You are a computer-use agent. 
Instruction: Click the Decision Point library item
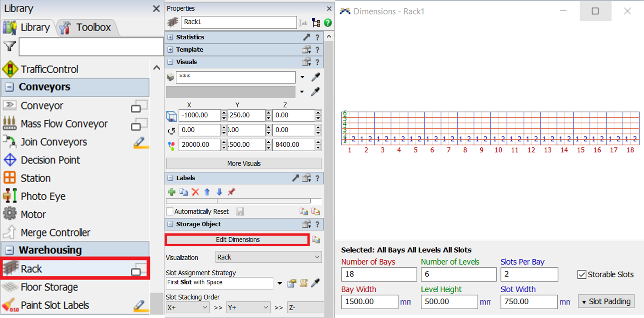[50, 160]
